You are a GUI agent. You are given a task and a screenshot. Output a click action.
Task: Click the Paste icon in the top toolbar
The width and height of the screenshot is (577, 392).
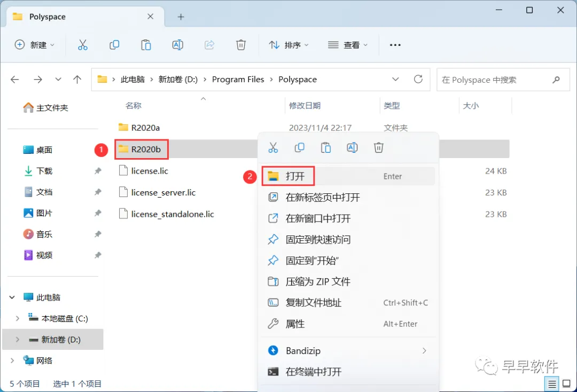pos(146,45)
